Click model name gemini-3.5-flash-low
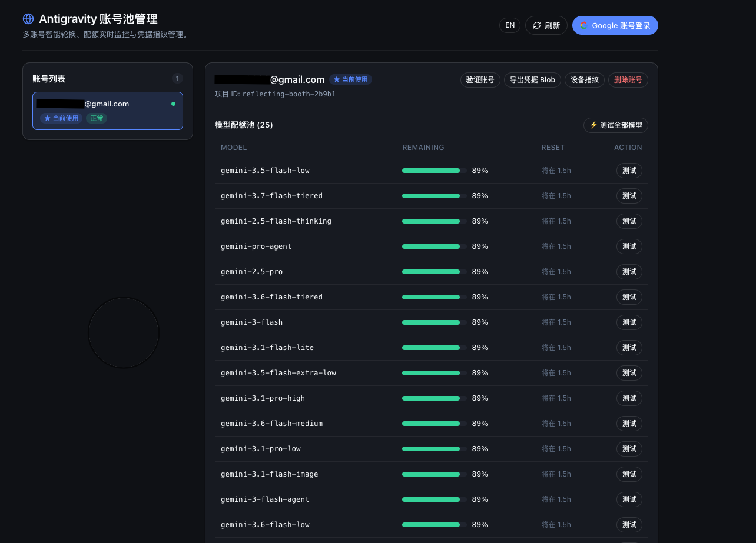 pos(265,171)
